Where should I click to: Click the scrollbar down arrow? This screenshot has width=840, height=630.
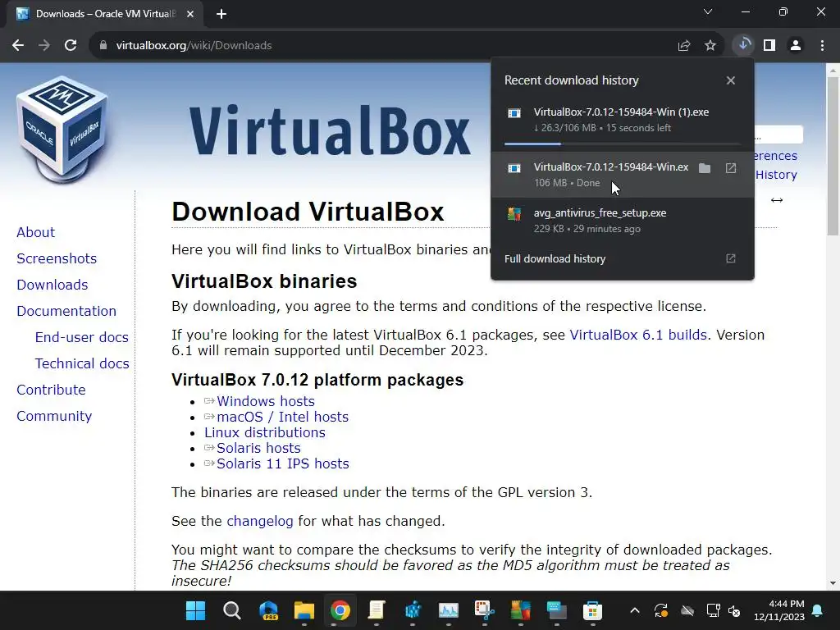point(833,583)
